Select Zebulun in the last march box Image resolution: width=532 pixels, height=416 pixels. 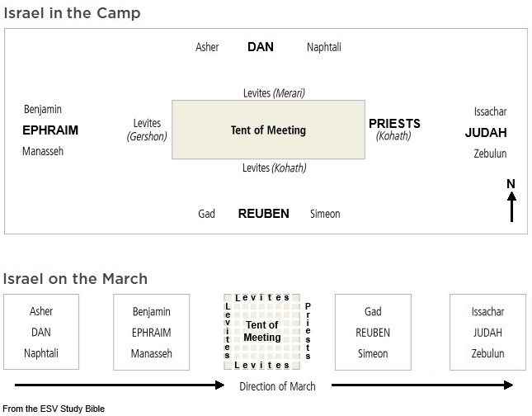488,353
